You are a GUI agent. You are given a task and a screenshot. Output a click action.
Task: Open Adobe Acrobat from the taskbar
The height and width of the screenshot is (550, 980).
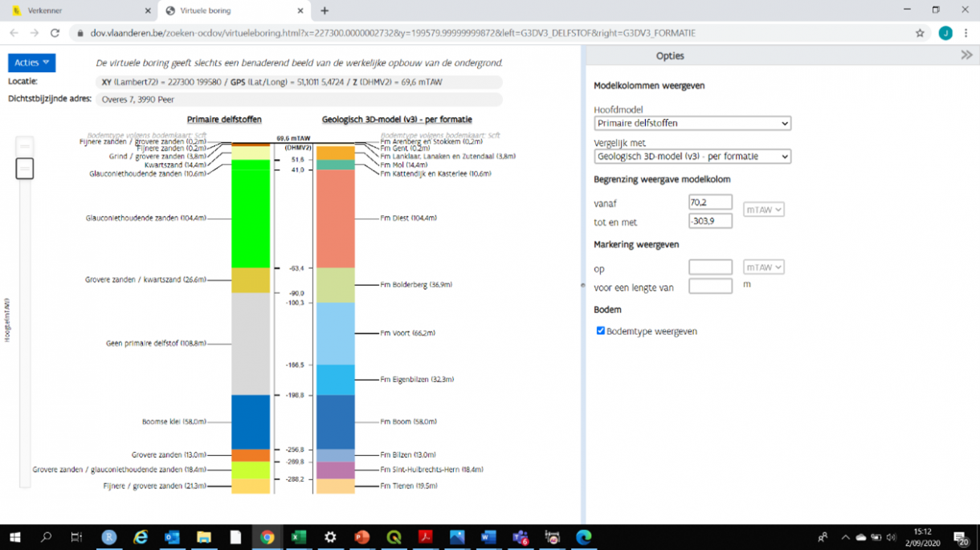[424, 537]
